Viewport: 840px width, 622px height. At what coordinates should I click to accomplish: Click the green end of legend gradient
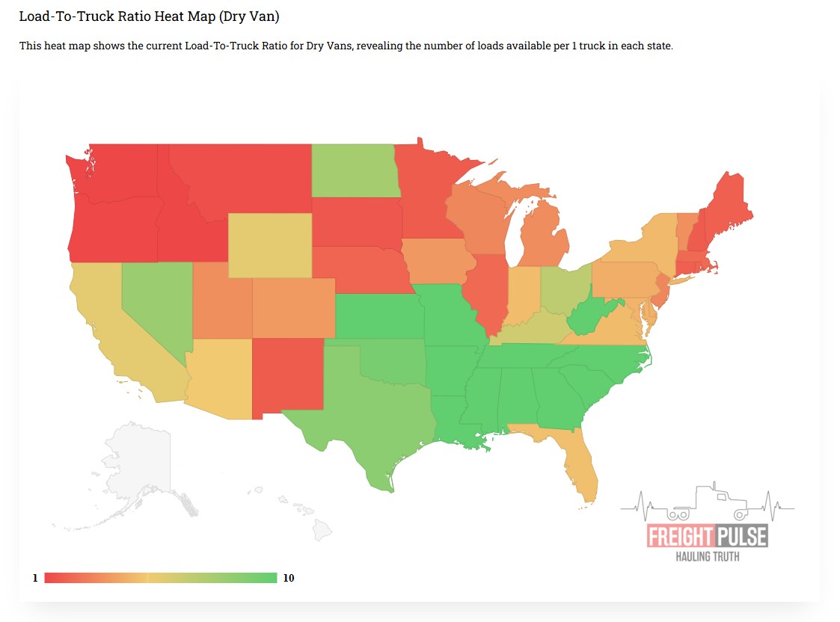[x=271, y=578]
